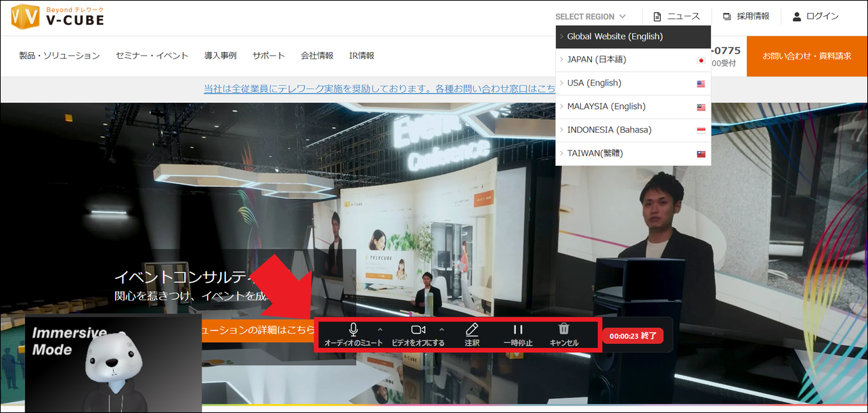Viewport: 868px width, 413px height.
Task: Open 製品・ソリューション menu
Action: click(x=60, y=56)
